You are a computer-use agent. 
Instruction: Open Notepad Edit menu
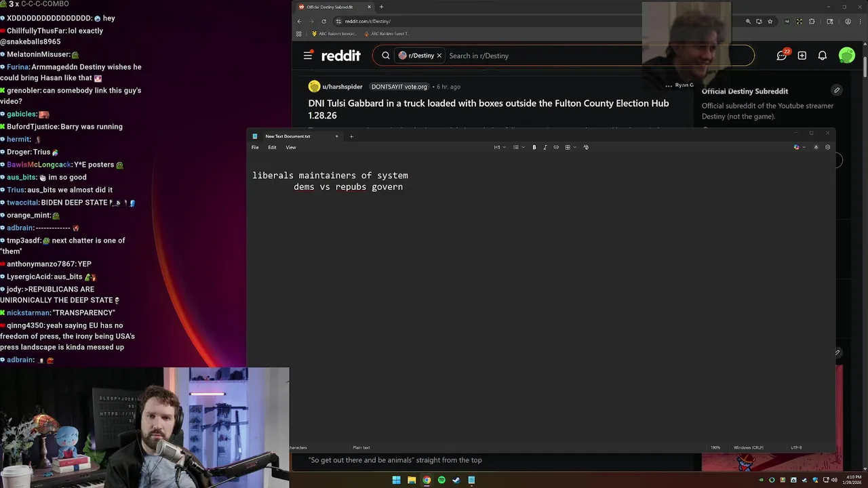pyautogui.click(x=272, y=147)
